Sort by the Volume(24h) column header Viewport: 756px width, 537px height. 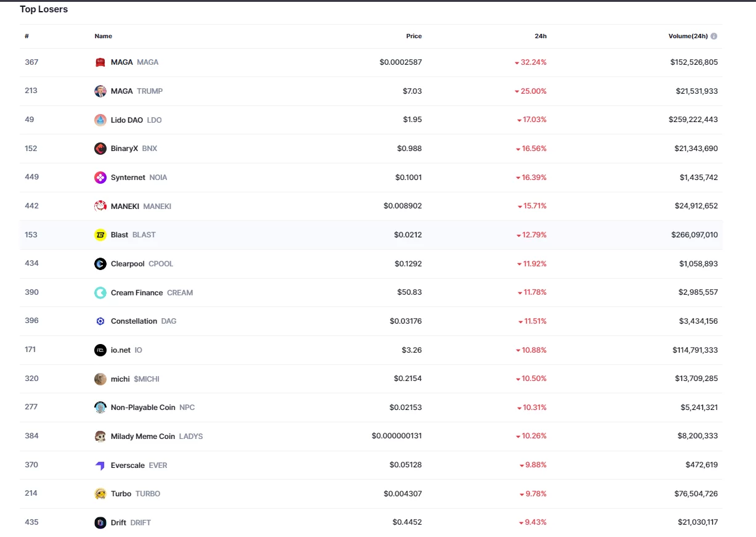pyautogui.click(x=689, y=36)
